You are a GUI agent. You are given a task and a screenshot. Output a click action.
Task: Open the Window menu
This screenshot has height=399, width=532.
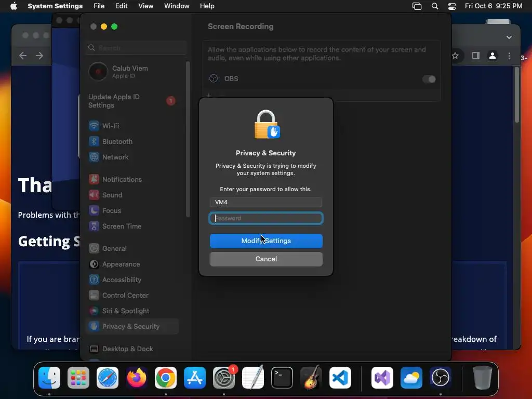(177, 6)
